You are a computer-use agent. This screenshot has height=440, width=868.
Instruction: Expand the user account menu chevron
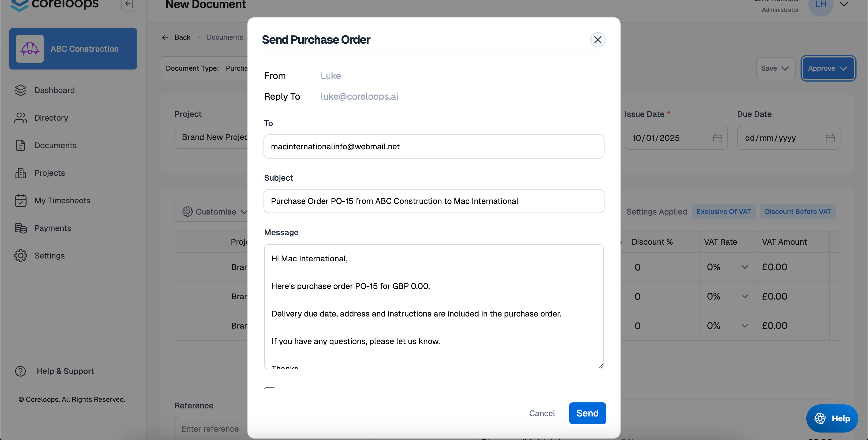point(844,4)
